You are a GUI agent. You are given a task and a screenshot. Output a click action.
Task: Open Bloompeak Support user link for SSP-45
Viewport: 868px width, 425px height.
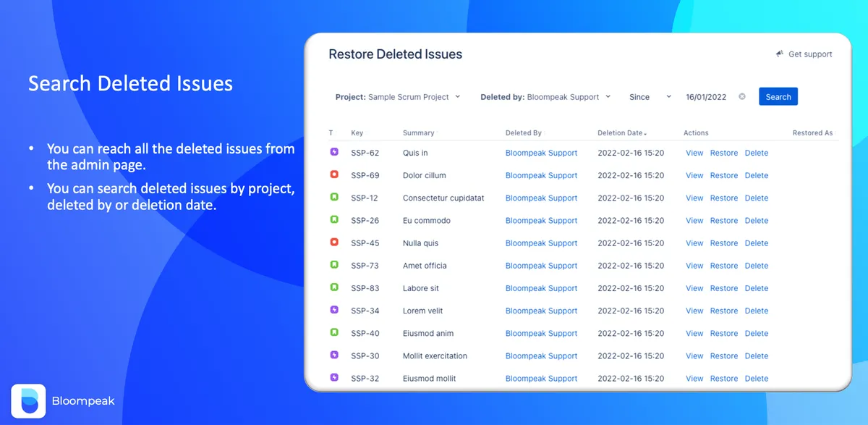click(x=541, y=243)
